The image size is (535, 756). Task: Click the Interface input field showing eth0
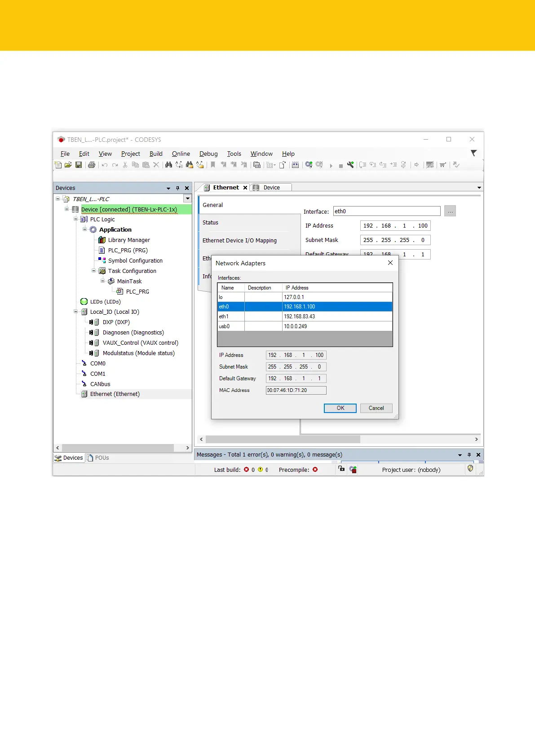tap(387, 211)
